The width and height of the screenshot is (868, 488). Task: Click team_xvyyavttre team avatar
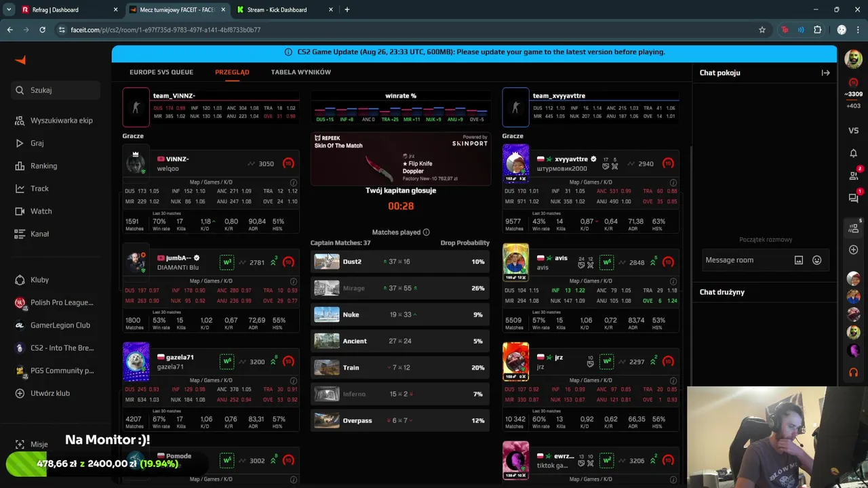pyautogui.click(x=515, y=107)
